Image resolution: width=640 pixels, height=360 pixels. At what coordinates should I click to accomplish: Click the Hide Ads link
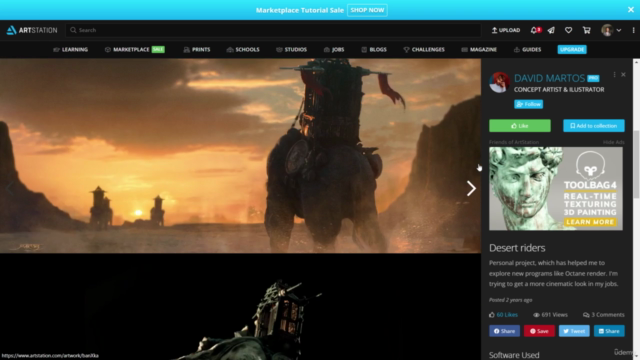point(613,142)
